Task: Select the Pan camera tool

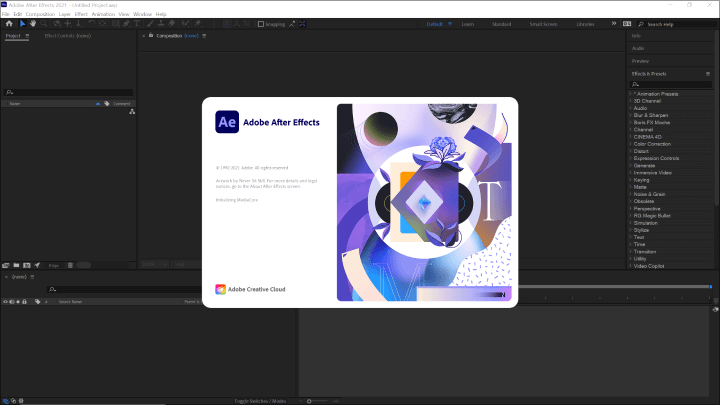Action: click(68, 23)
